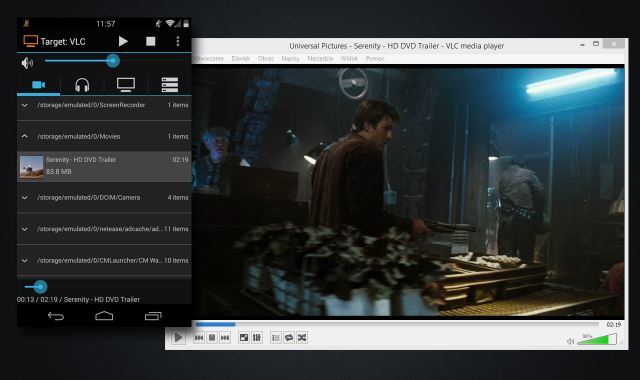Tap the Serenity trailer thumbnail image

pos(31,167)
